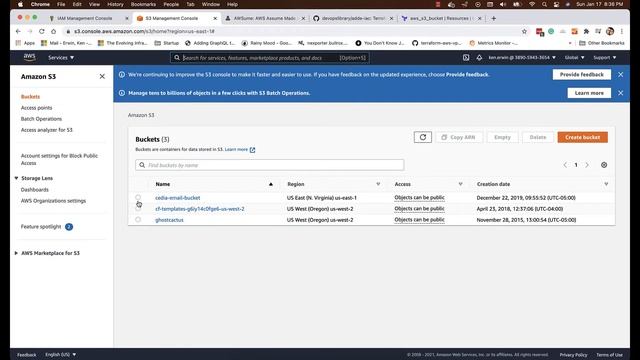The image size is (640, 360).
Task: Bookmark this page with the star icon
Action: (524, 31)
